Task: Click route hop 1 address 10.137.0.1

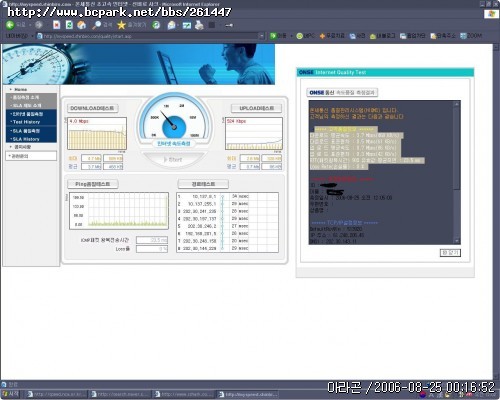Action: pyautogui.click(x=204, y=196)
